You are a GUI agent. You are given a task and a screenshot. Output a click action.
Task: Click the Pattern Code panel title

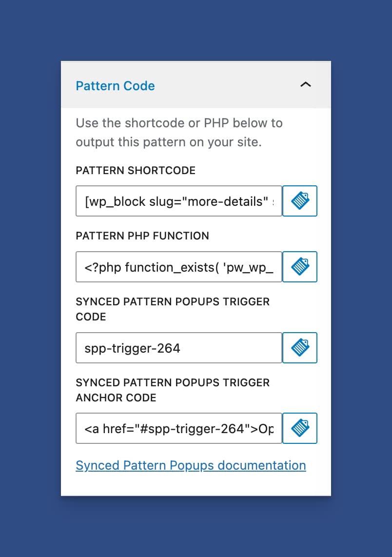pos(116,86)
